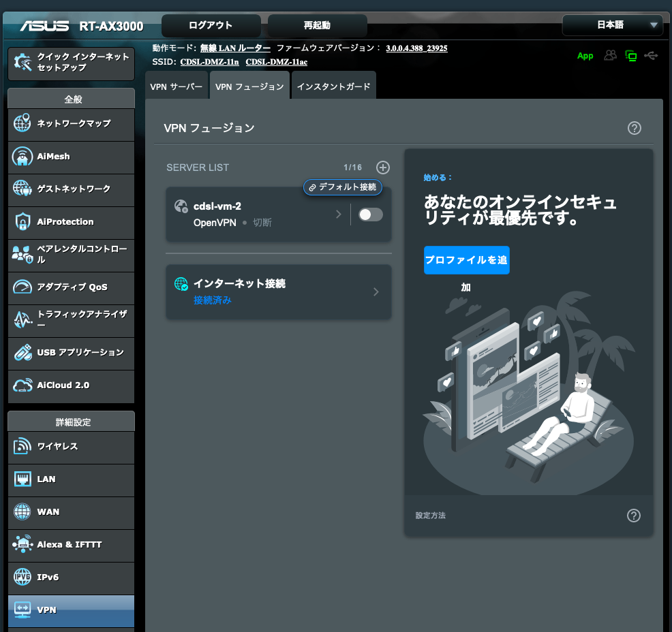This screenshot has height=632, width=672.
Task: Expand the cdsl-vm-2 profile chevron
Action: pos(339,215)
